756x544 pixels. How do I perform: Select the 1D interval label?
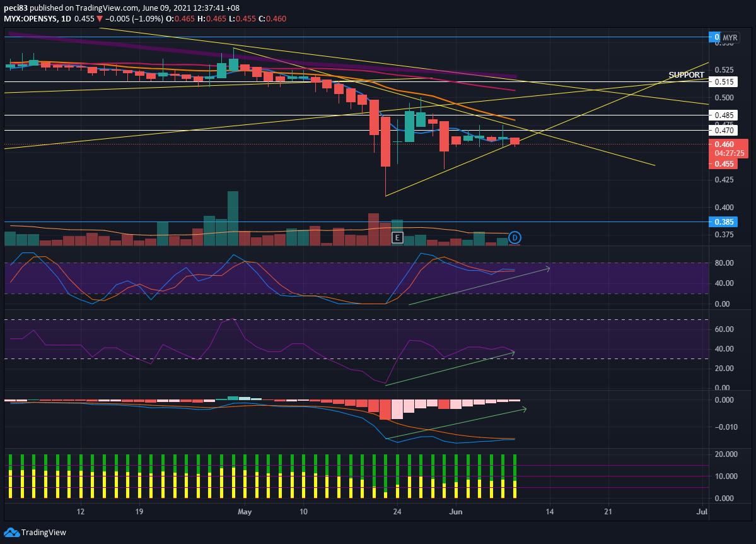point(66,19)
